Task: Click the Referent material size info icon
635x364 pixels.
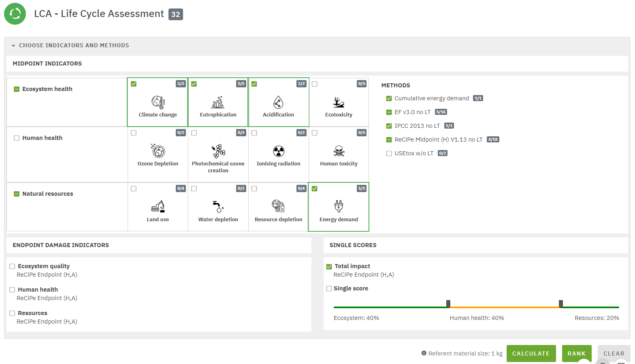Action: pyautogui.click(x=424, y=353)
